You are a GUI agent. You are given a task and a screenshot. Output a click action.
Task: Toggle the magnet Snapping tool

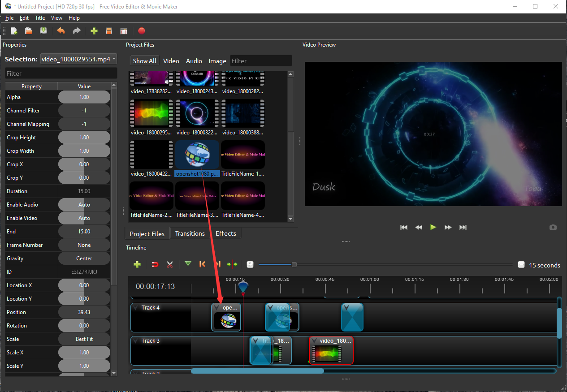pyautogui.click(x=155, y=264)
